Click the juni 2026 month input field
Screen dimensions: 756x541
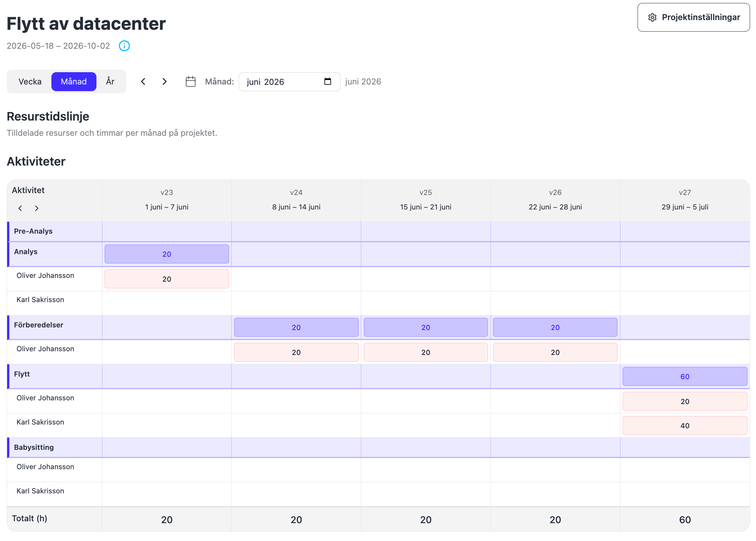point(289,81)
